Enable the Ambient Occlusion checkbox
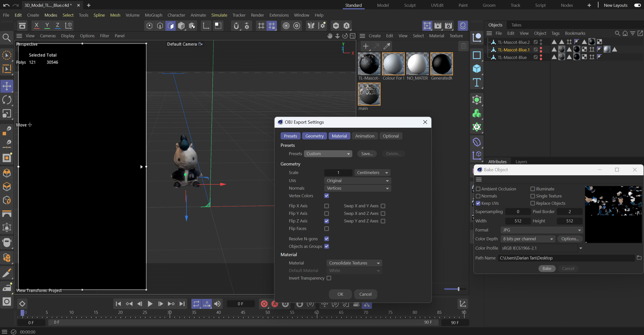 click(x=478, y=189)
